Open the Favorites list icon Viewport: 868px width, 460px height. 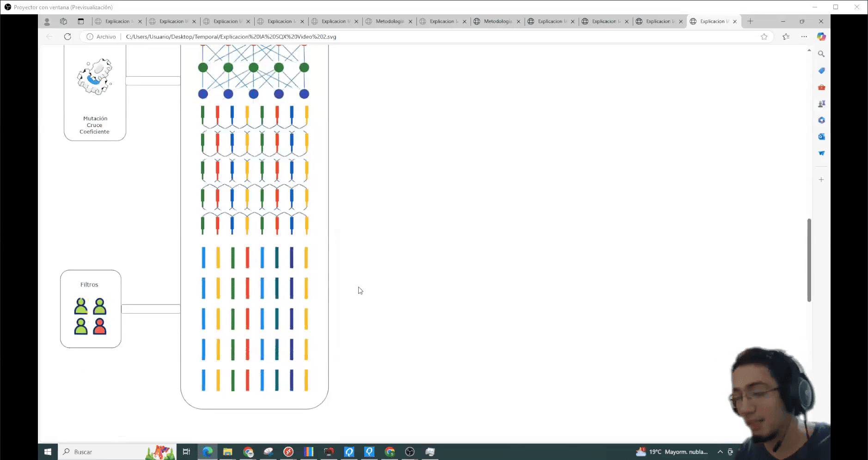(786, 36)
